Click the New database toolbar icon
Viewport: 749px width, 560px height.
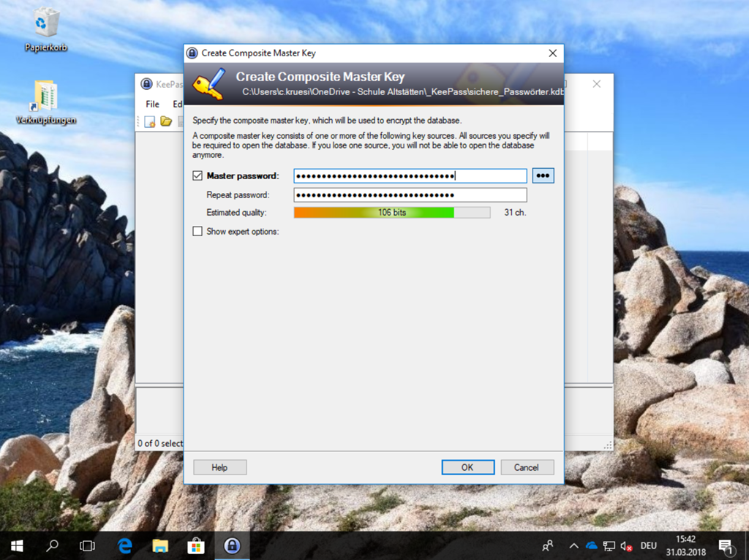(x=150, y=121)
